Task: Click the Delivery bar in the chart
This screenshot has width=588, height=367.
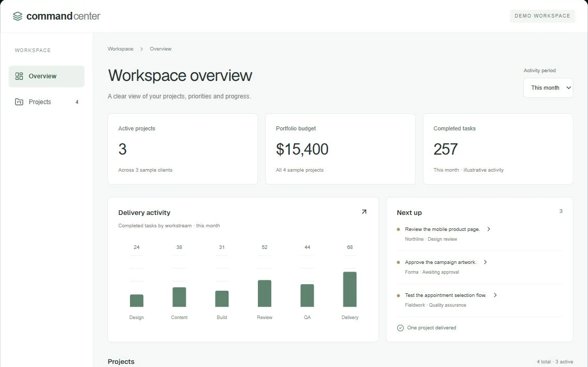Action: (350, 289)
